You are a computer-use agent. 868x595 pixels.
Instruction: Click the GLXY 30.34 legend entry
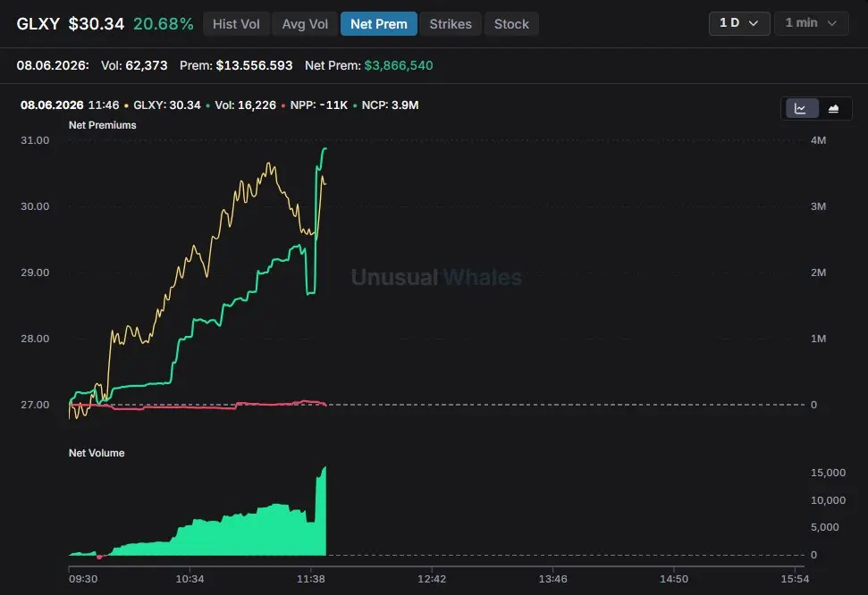click(x=166, y=105)
